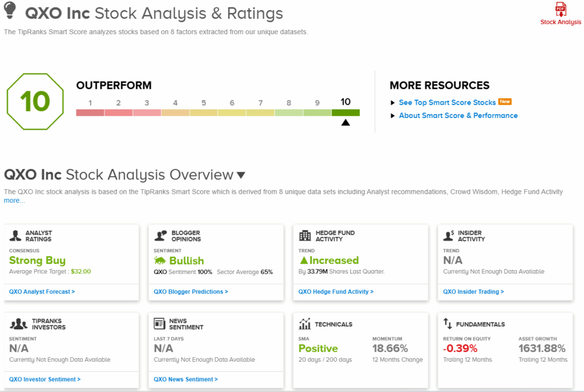View QXO Insider Trading page

pos(473,292)
